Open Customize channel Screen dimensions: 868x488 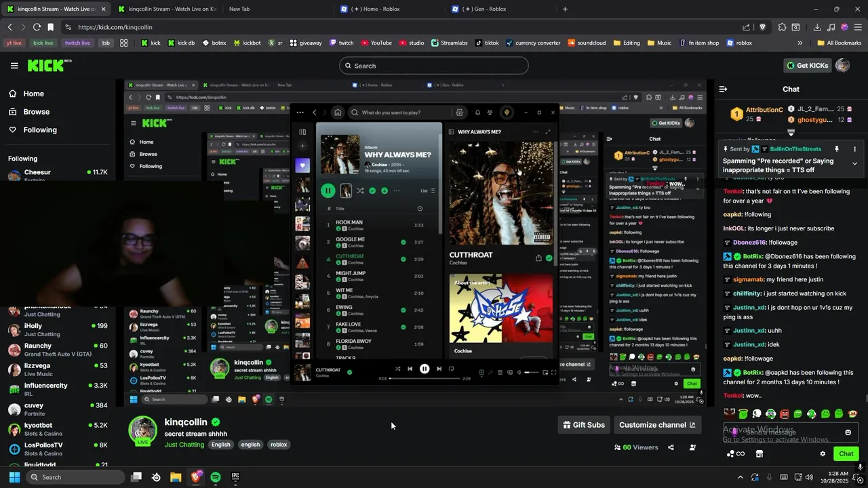click(657, 425)
